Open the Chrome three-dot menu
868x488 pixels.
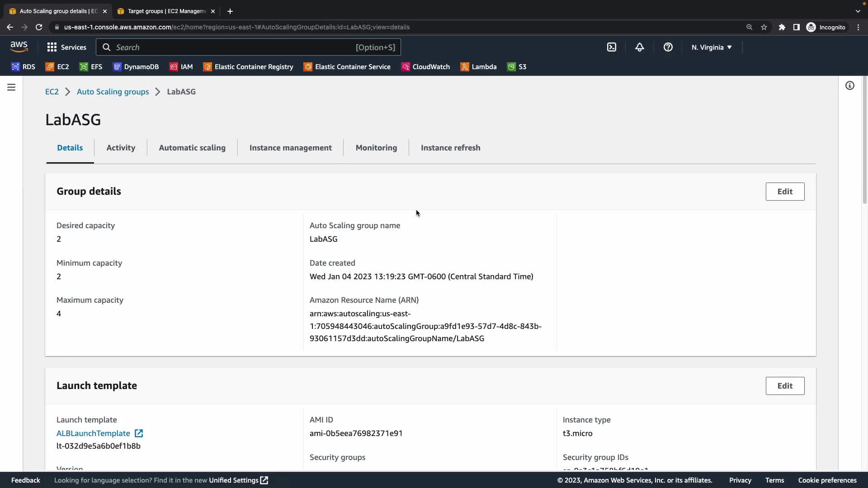point(858,27)
